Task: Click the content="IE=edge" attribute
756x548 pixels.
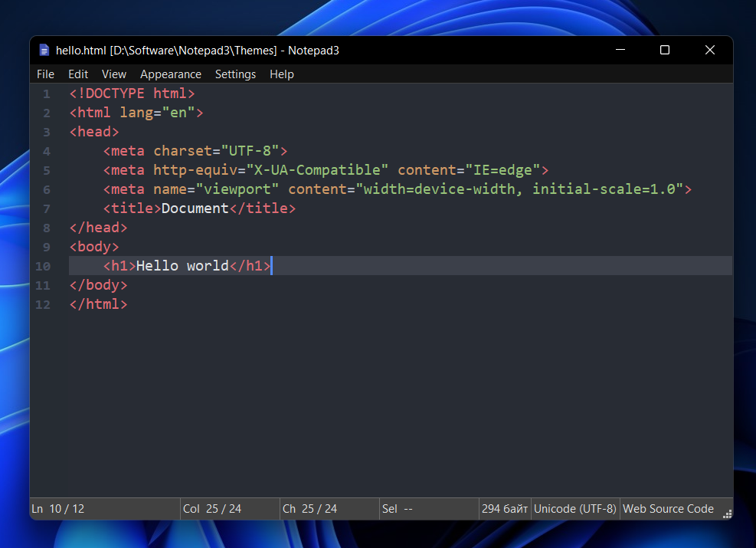Action: [x=469, y=170]
